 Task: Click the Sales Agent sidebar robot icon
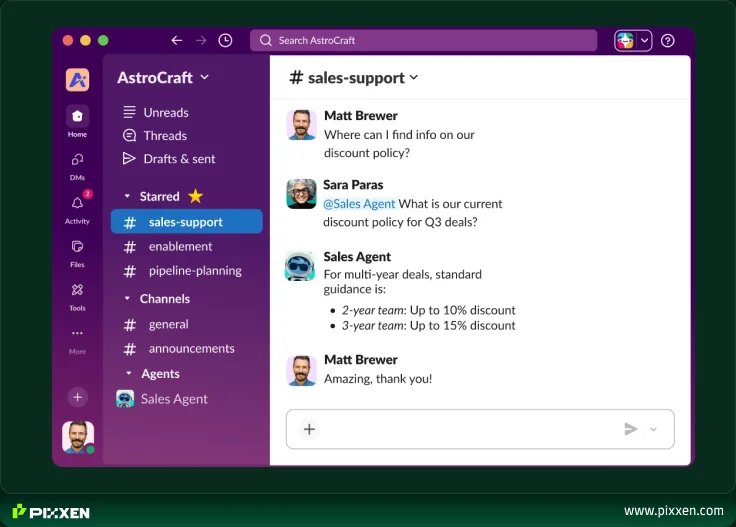tap(125, 399)
